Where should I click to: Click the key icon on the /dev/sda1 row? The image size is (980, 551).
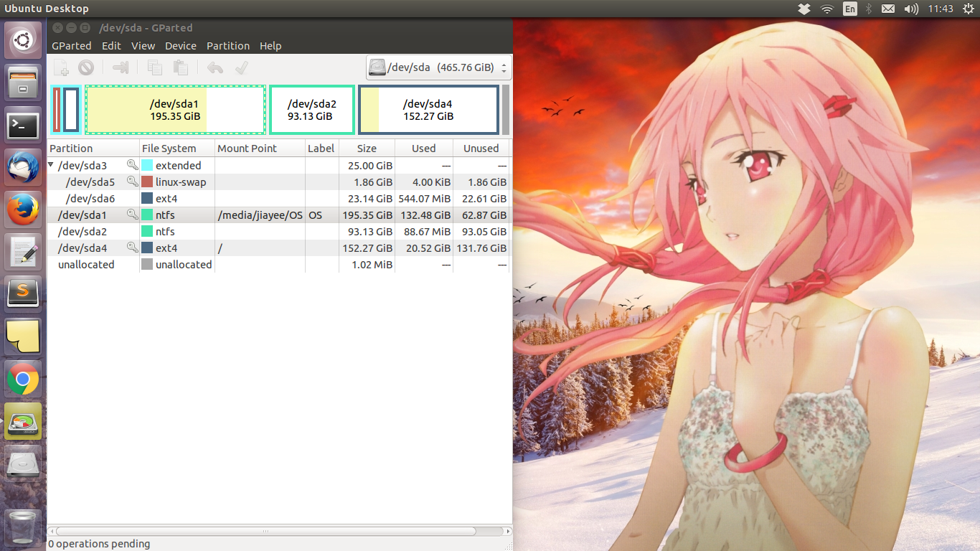click(132, 215)
